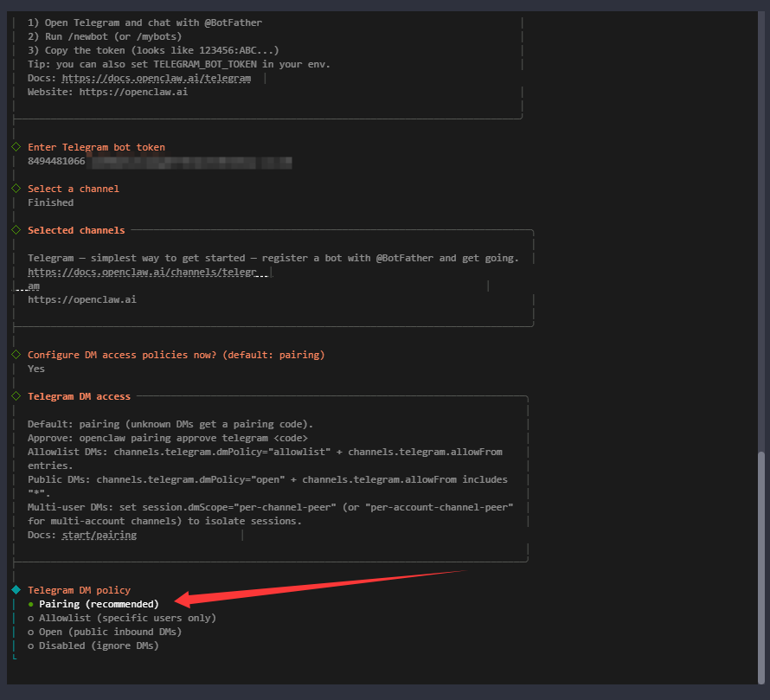Click the diamond marker beside Enter Telegram bot token
This screenshot has width=770, height=700.
click(16, 147)
